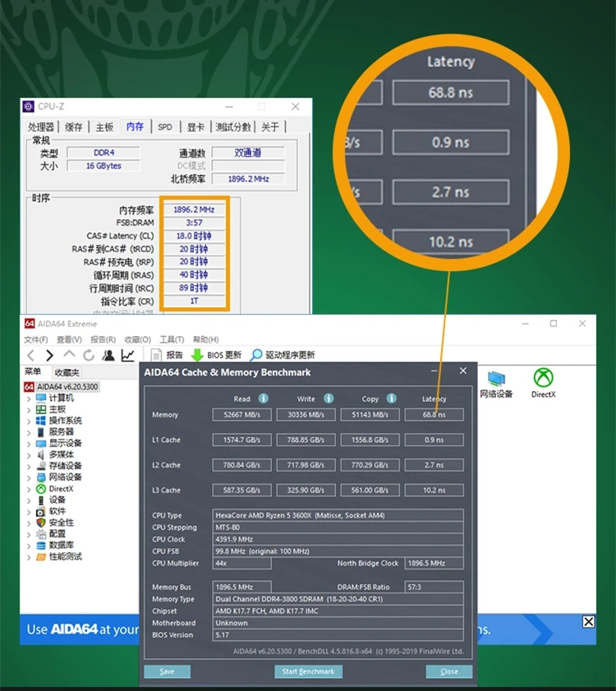Image resolution: width=616 pixels, height=691 pixels.
Task: Open the 报告(R) menu in AIDA64
Action: click(x=103, y=339)
